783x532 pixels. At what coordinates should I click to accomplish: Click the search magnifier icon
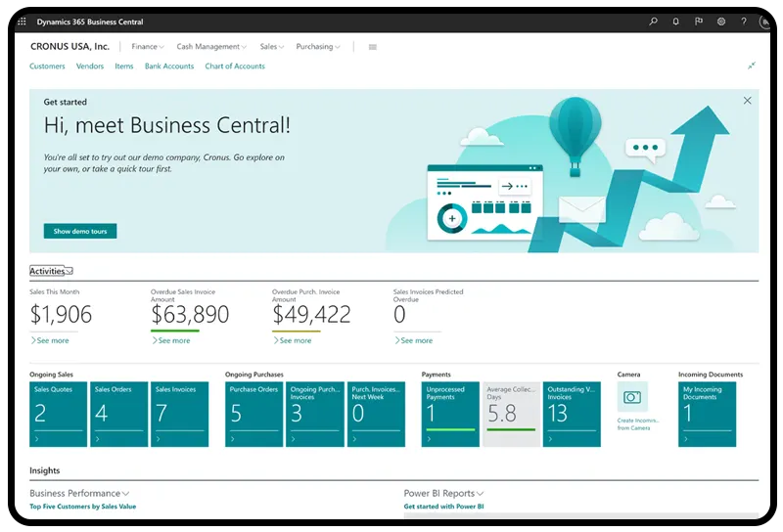(654, 21)
